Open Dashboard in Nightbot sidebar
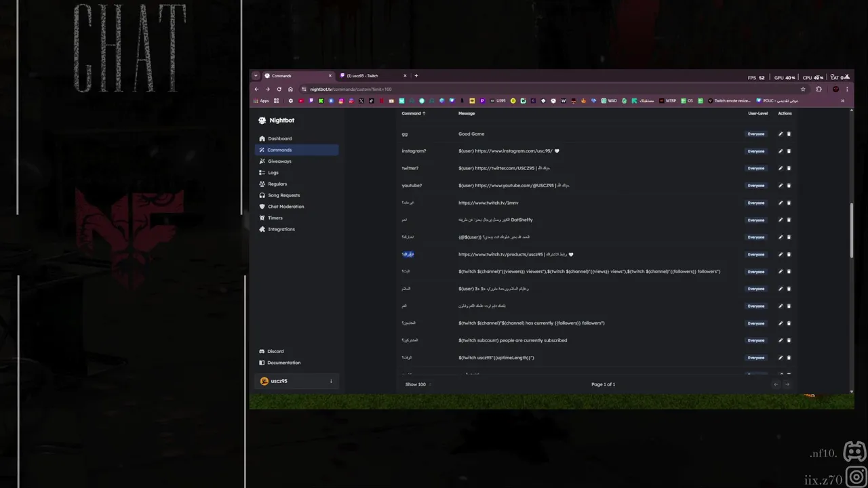Screen dimensions: 868x488 [296, 138]
